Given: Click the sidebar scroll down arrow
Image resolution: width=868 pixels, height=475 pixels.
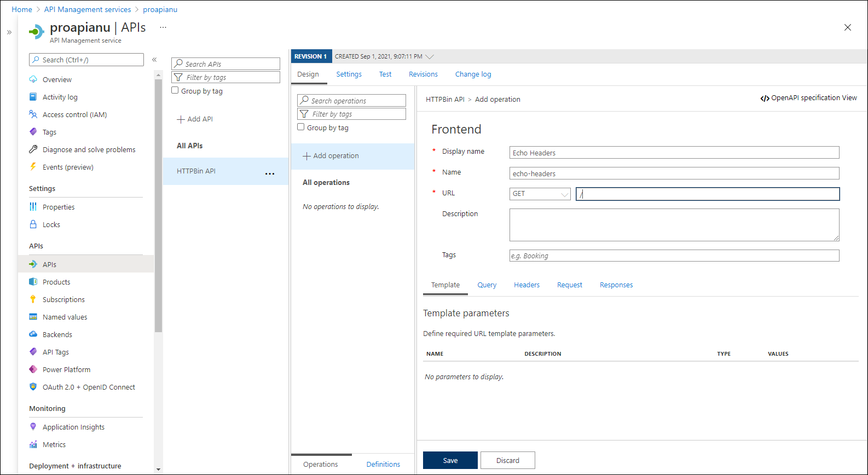Looking at the screenshot, I should pyautogui.click(x=159, y=469).
